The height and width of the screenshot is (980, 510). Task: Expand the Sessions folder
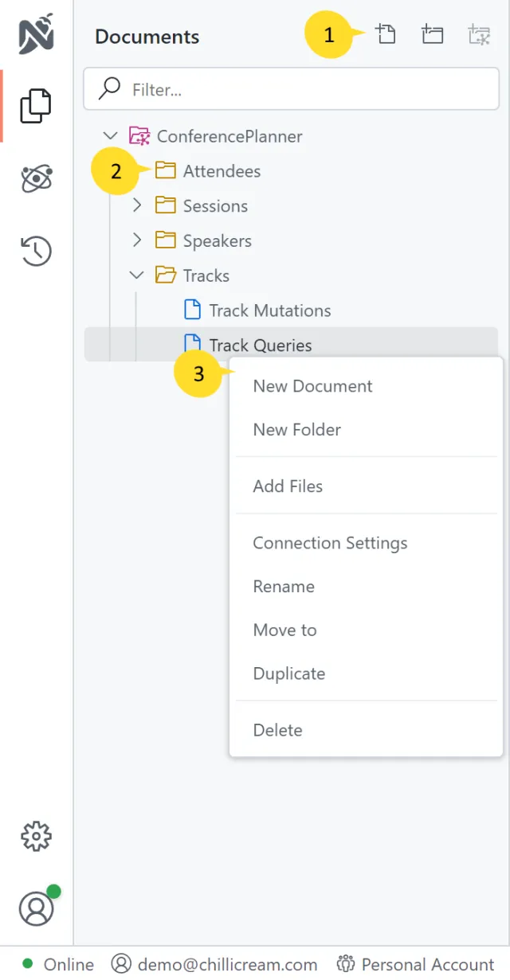pyautogui.click(x=137, y=205)
